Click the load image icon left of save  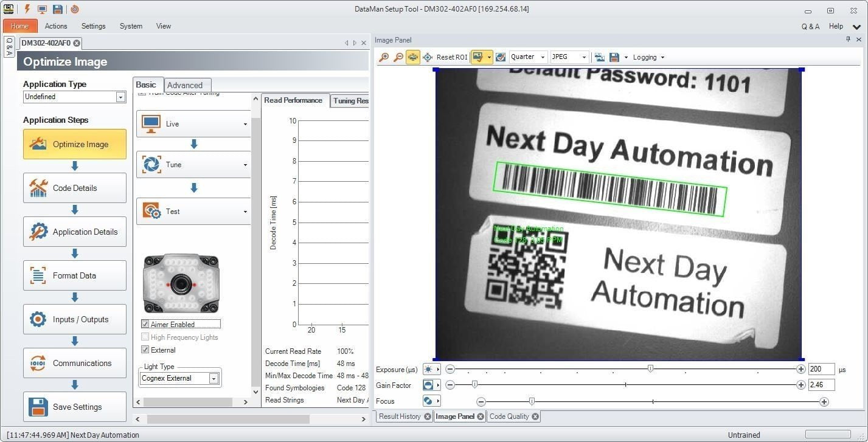tap(600, 57)
